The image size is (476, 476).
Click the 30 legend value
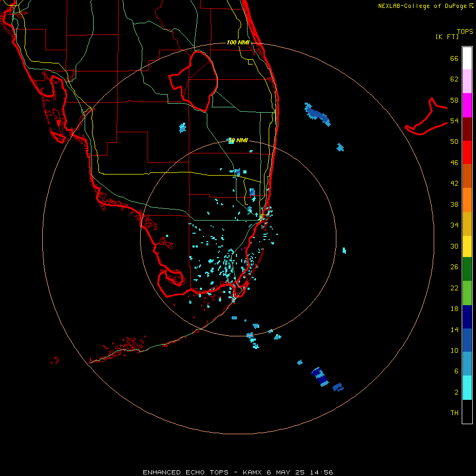(x=454, y=246)
